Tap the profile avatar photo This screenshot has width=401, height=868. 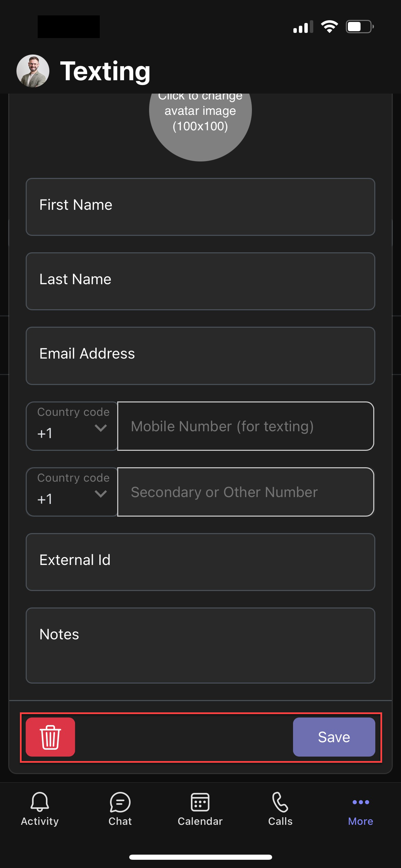click(33, 71)
